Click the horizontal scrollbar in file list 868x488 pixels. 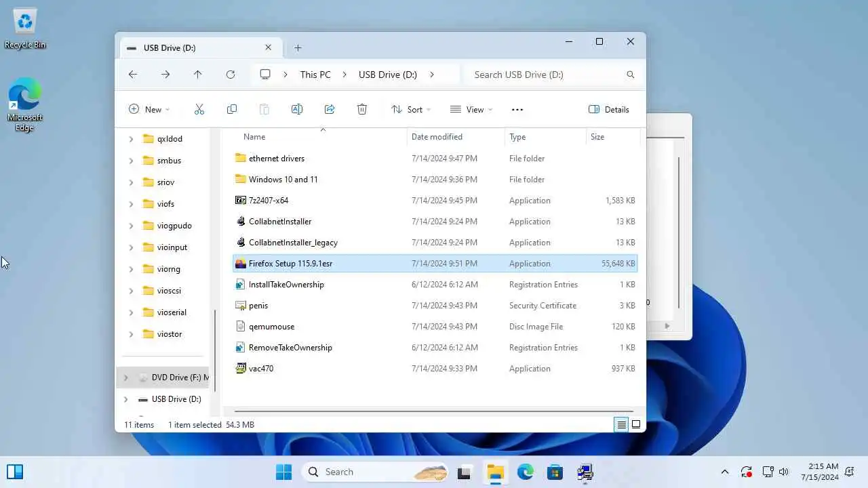pyautogui.click(x=433, y=411)
